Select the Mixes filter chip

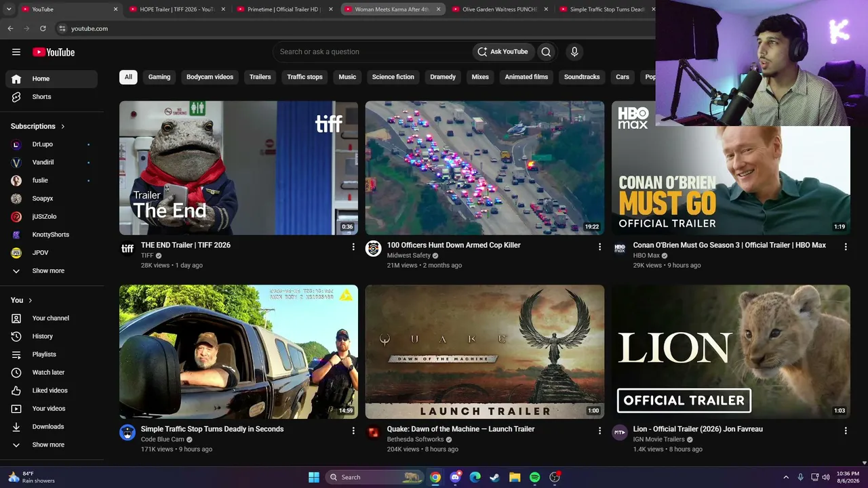click(x=480, y=77)
